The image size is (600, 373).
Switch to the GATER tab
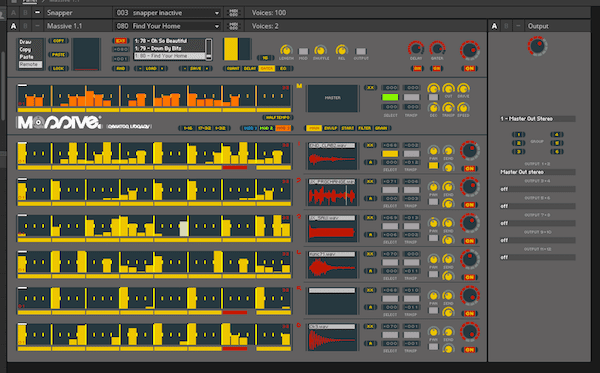(x=266, y=68)
